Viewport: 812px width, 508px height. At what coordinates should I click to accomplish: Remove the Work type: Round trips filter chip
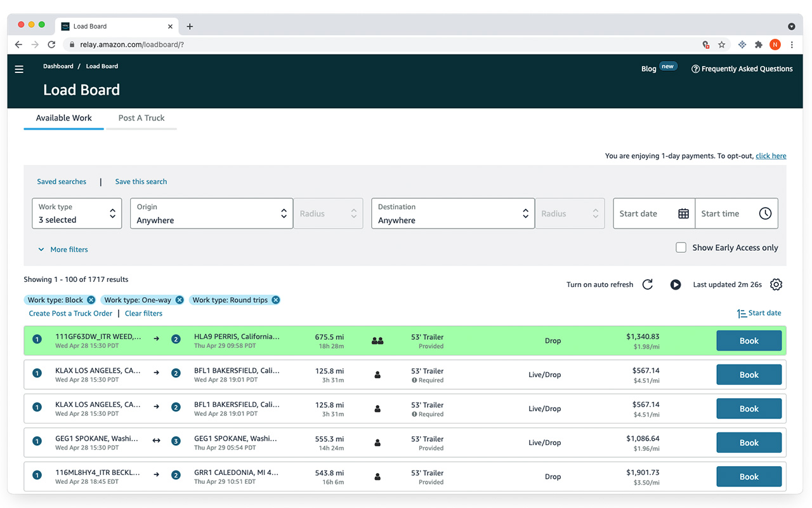coord(275,300)
